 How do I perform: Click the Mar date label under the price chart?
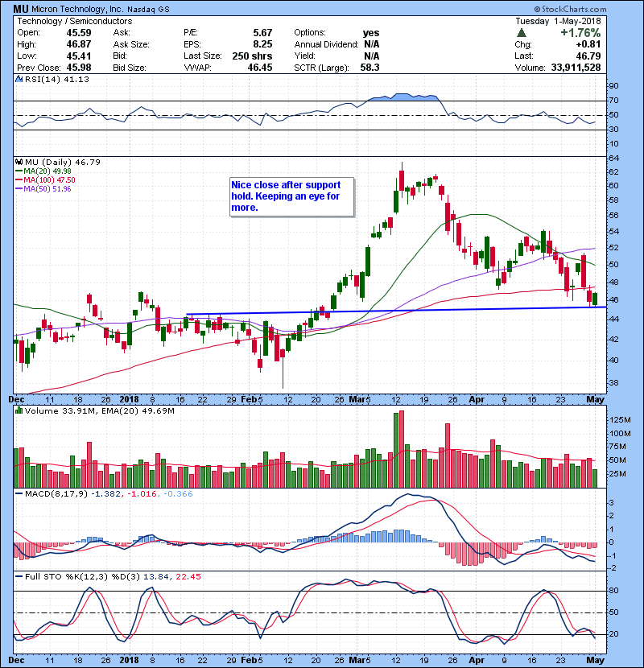tap(357, 399)
